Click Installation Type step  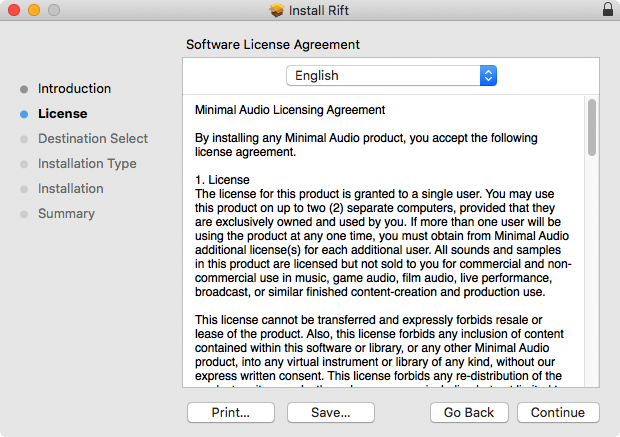87,164
